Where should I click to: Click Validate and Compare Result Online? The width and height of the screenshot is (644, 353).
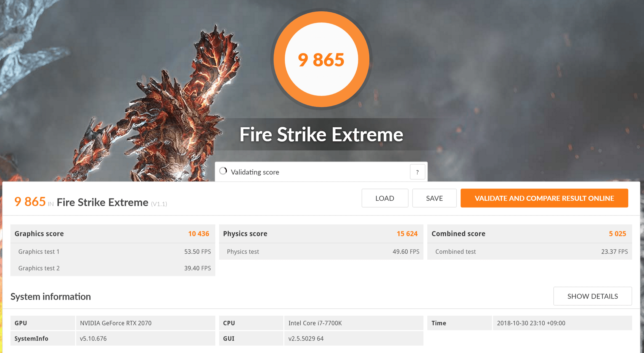point(544,198)
